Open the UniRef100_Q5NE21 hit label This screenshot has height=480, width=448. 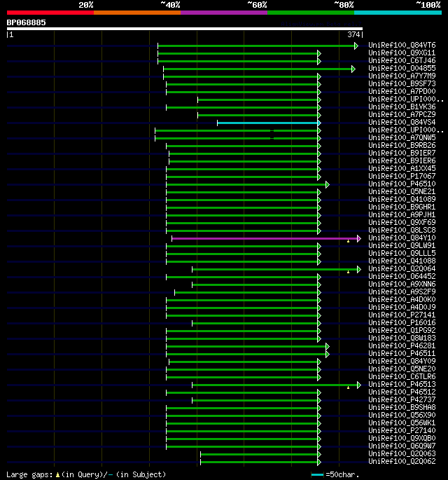[x=402, y=191]
